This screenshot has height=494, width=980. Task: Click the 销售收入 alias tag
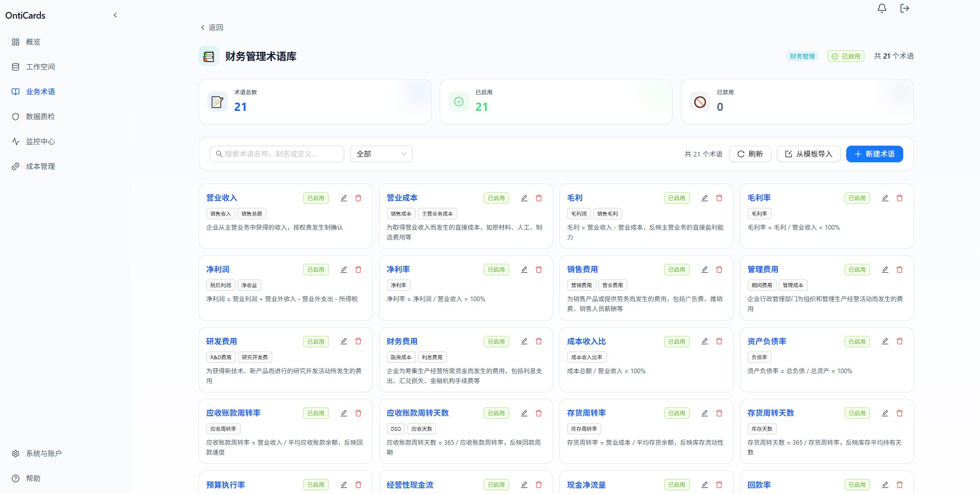[x=220, y=214]
